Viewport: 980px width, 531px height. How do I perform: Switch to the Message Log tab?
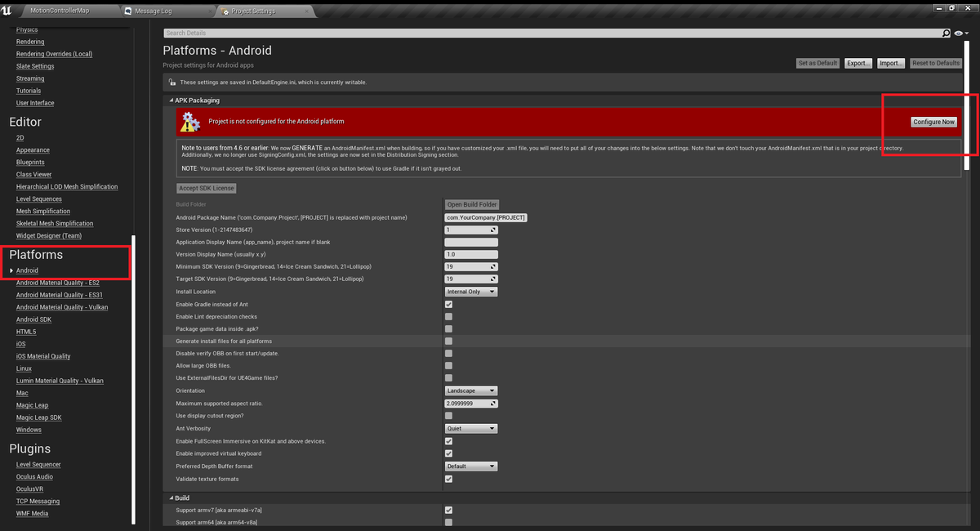pos(153,11)
